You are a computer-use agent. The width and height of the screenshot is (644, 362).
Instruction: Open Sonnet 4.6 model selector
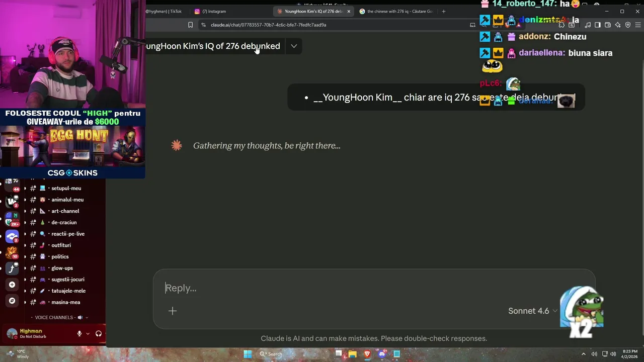[x=533, y=311]
